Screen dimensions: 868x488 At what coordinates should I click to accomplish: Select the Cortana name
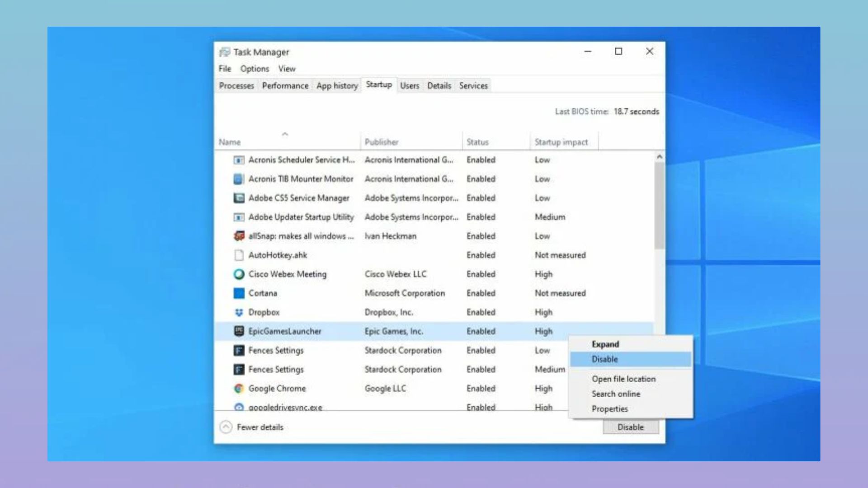(263, 293)
